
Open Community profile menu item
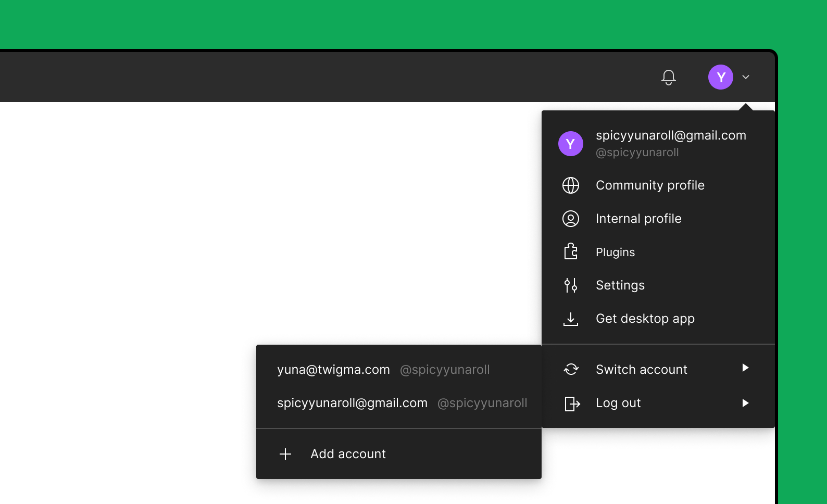[658, 185]
